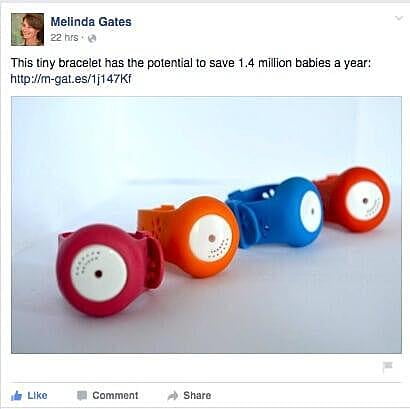
Task: Click the Share text label
Action: click(197, 396)
